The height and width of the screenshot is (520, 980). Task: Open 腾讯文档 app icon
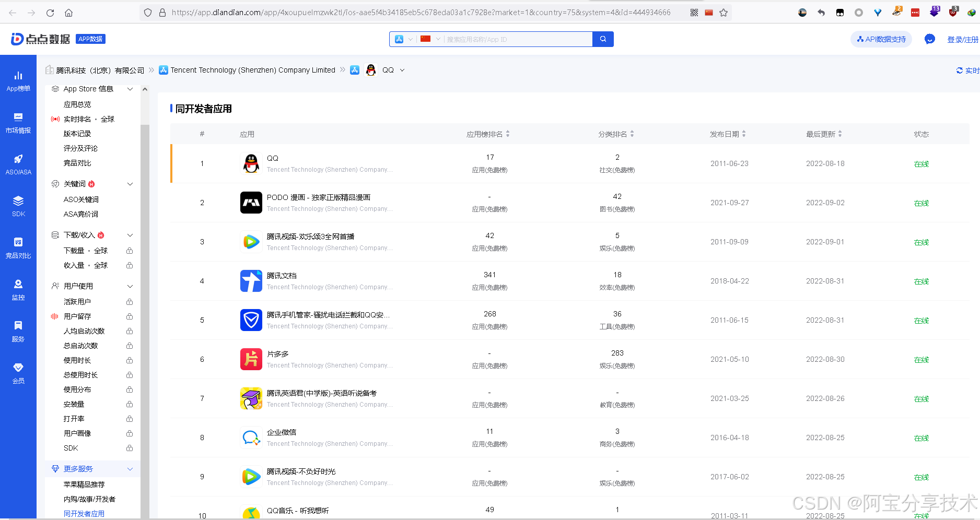(x=251, y=281)
